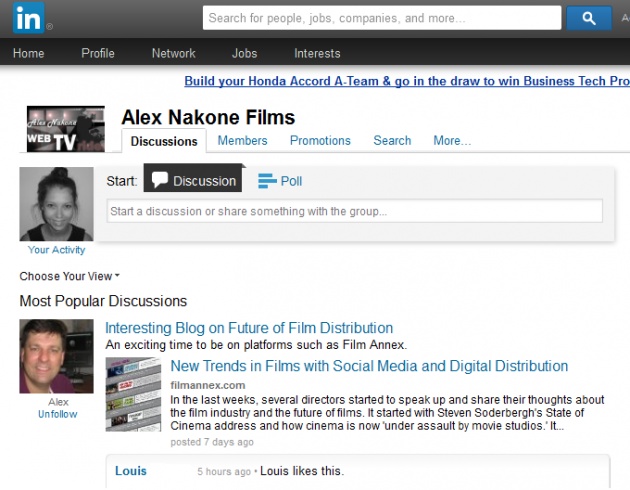630x490 pixels.
Task: Open the Interests menu
Action: point(317,53)
